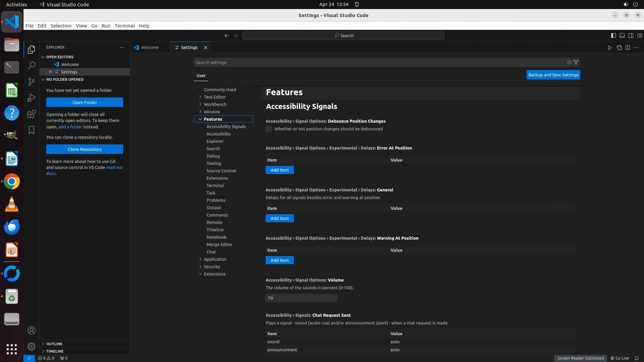This screenshot has width=644, height=362.
Task: Open the Search view in activity bar
Action: [32, 65]
